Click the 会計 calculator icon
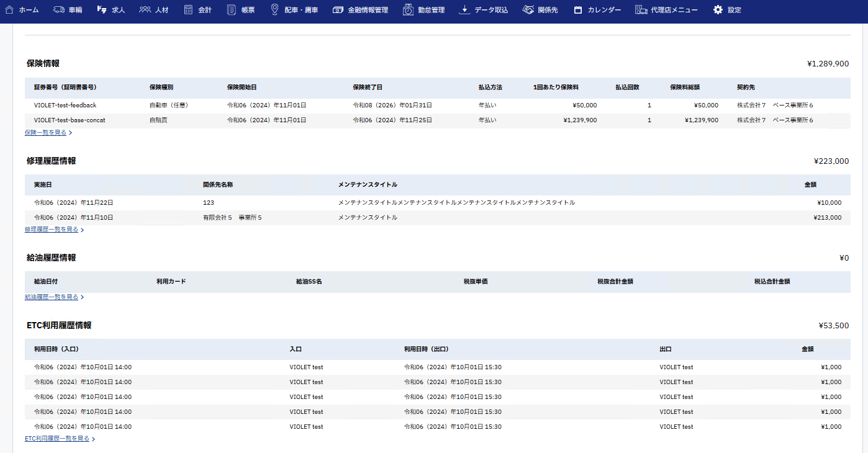868x453 pixels. coord(188,10)
